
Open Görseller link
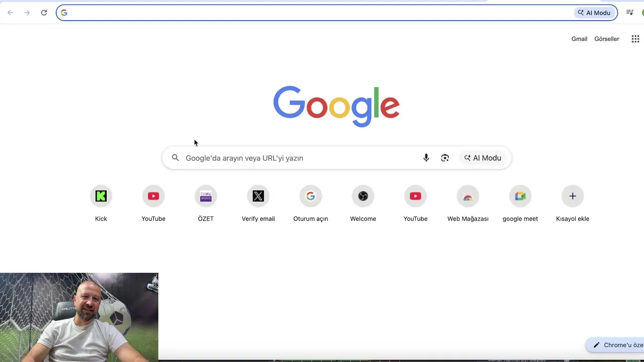tap(607, 39)
